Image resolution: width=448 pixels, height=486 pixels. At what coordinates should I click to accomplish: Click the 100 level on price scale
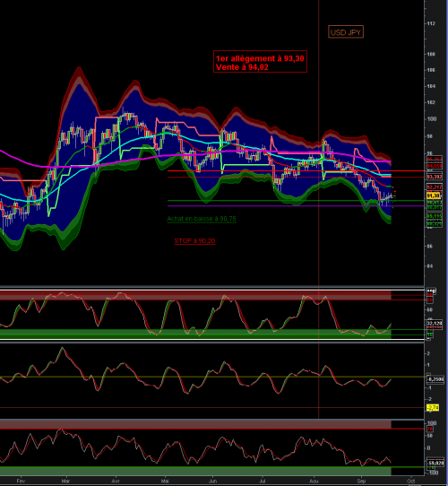(432, 118)
